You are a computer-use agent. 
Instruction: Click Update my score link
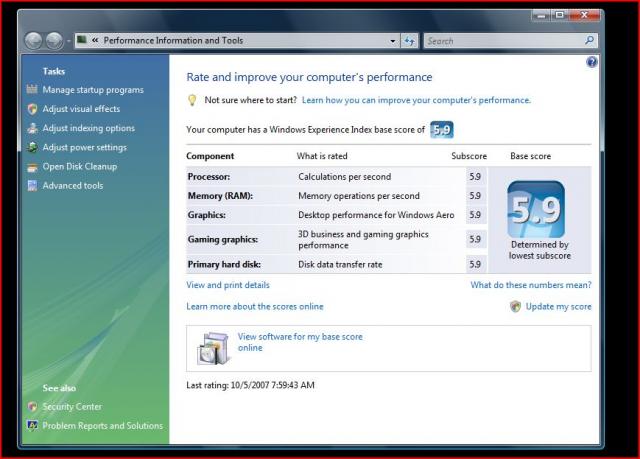click(x=558, y=306)
